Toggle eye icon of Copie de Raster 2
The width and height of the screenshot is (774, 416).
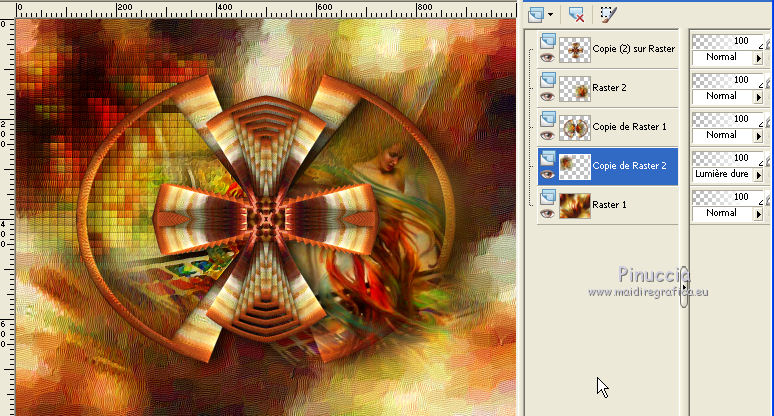tap(547, 174)
